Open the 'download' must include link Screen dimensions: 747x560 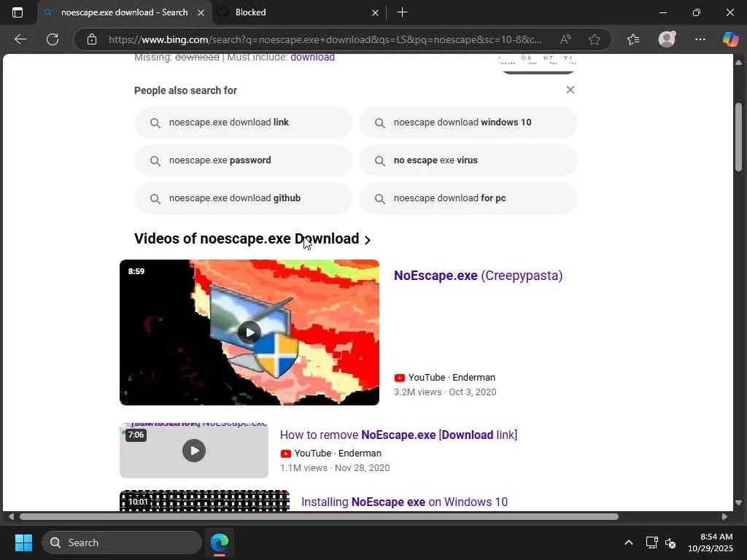coord(312,58)
